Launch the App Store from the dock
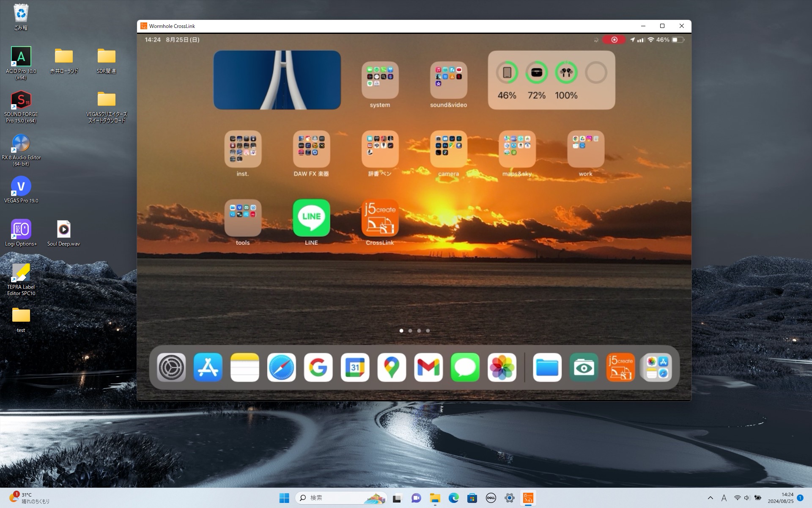Image resolution: width=812 pixels, height=508 pixels. (x=208, y=367)
